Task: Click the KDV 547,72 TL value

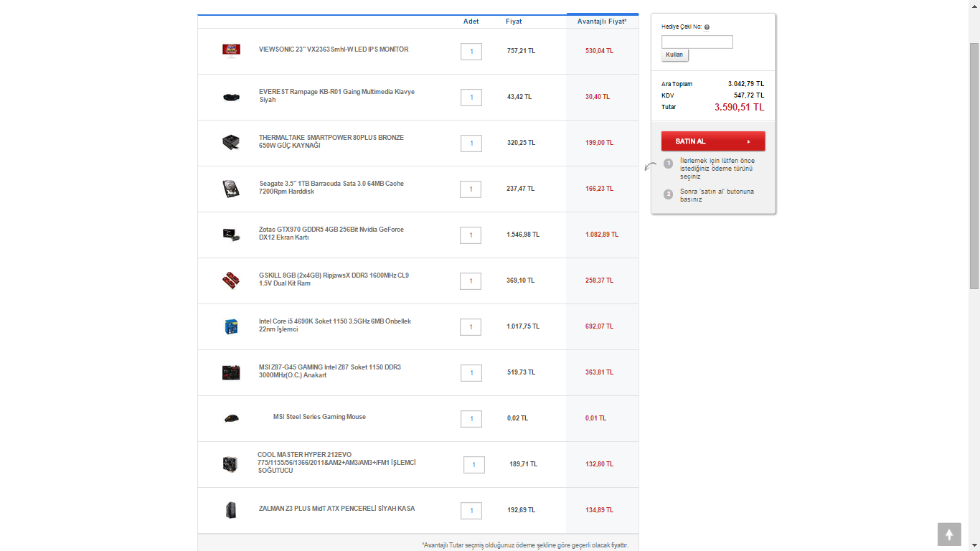Action: (x=749, y=95)
